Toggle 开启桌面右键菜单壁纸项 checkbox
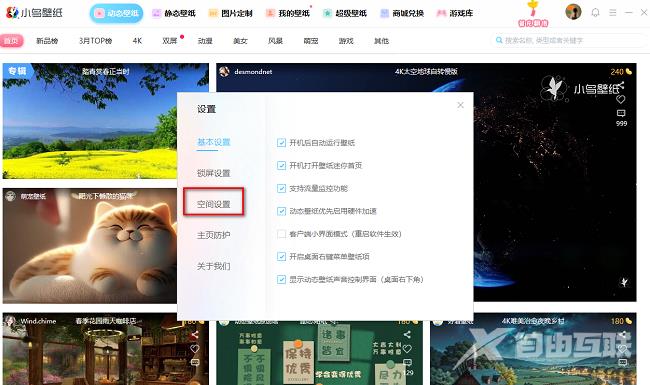The height and width of the screenshot is (385, 650). click(281, 257)
